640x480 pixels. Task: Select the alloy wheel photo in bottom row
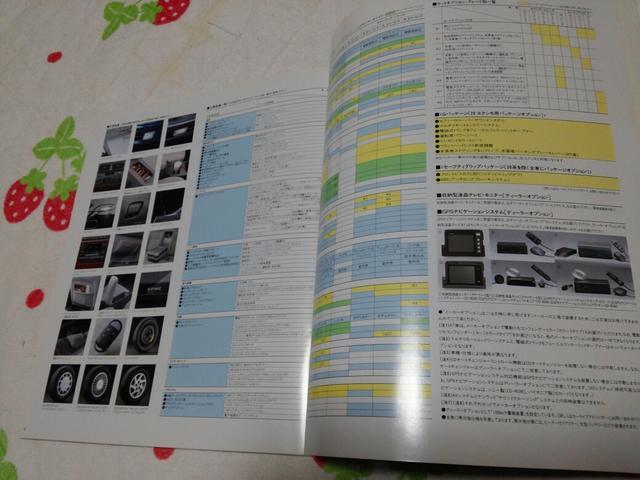pos(135,385)
